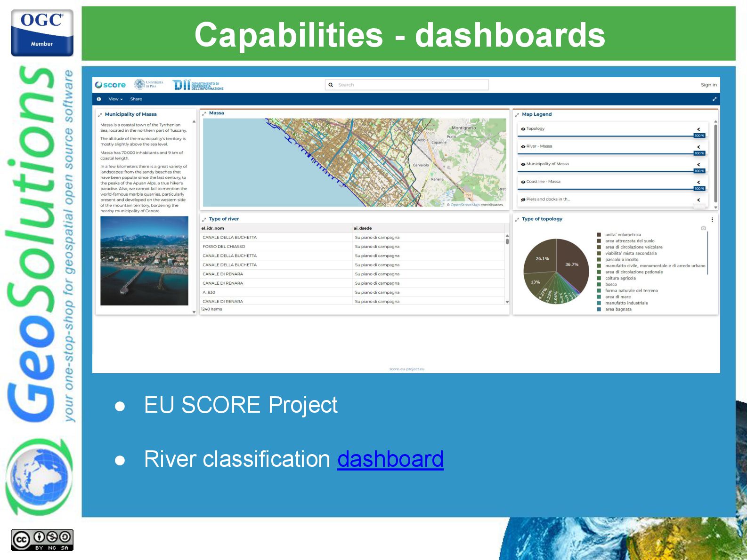Adjust the Municipality of Massa opacity slider
Image resolution: width=747 pixels, height=560 pixels.
coord(612,171)
